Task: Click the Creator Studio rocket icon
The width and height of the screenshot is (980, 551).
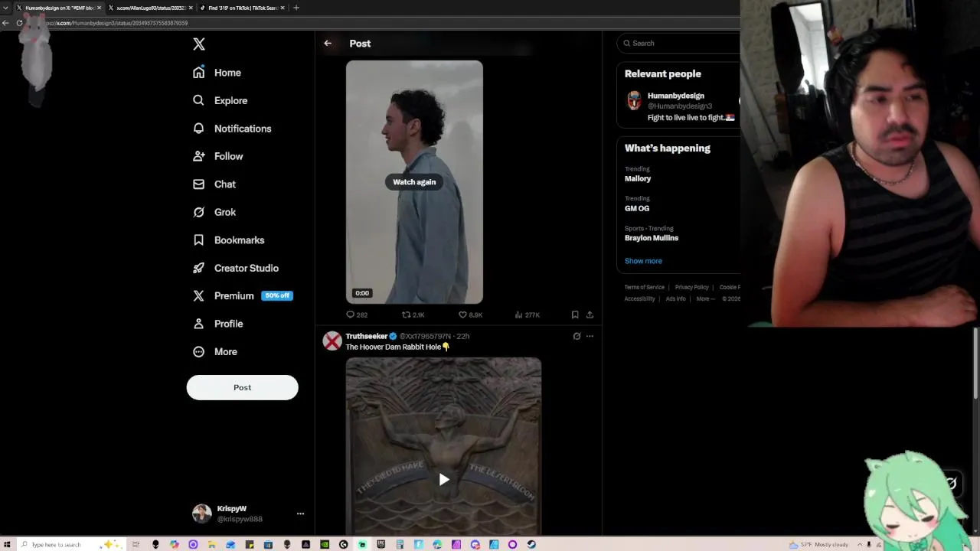Action: (x=199, y=268)
